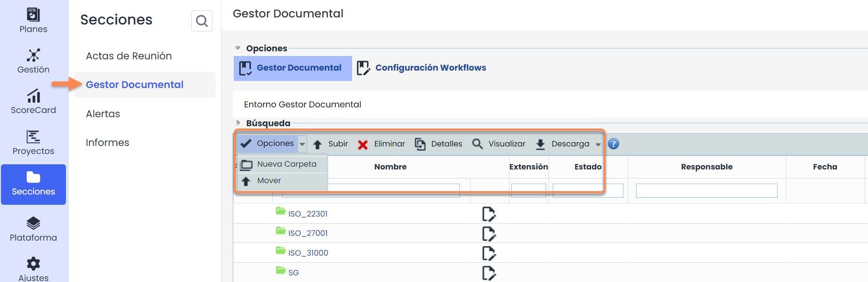Screen dimensions: 868x282
Task: Open the ScoreCard chart icon
Action: (33, 96)
